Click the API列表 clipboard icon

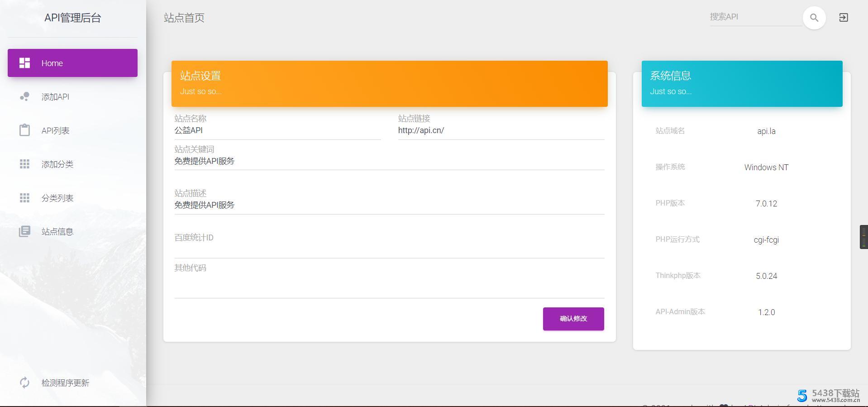click(x=24, y=130)
